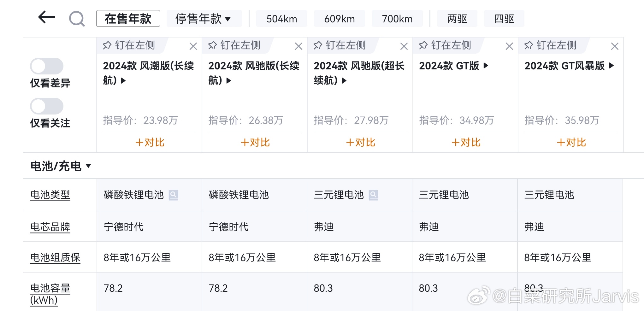View battery details icon beside 磷酸铁锂电池

point(174,195)
